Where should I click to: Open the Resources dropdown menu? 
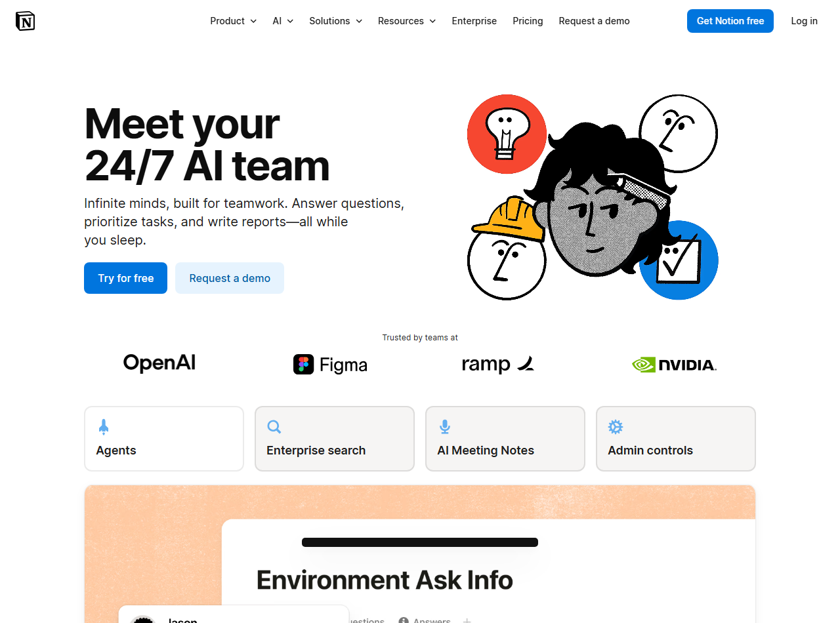(x=407, y=21)
